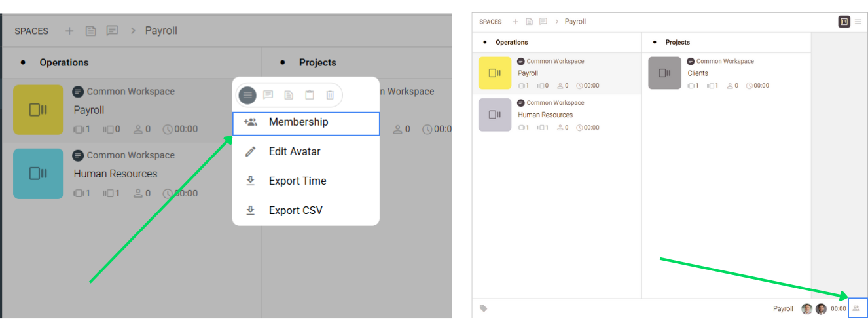Screen dimensions: 868x334
Task: Click the gray Human Resources avatar tile
Action: tap(495, 115)
